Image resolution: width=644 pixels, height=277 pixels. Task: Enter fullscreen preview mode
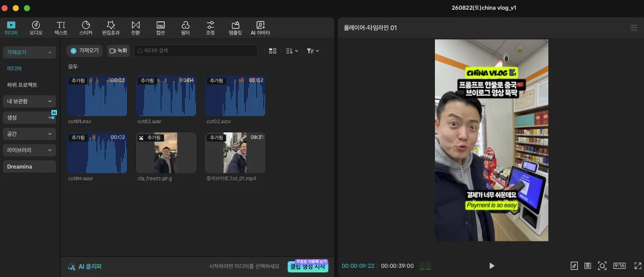point(638,266)
